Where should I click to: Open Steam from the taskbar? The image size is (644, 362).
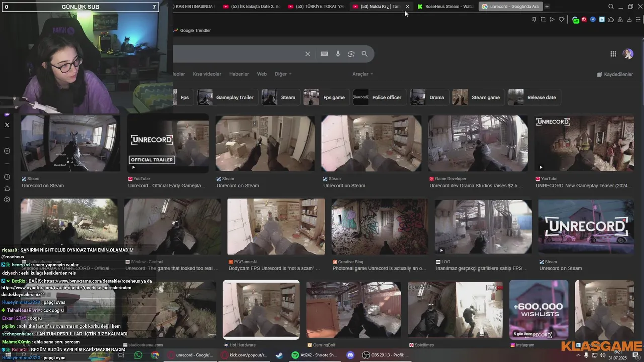pyautogui.click(x=278, y=355)
